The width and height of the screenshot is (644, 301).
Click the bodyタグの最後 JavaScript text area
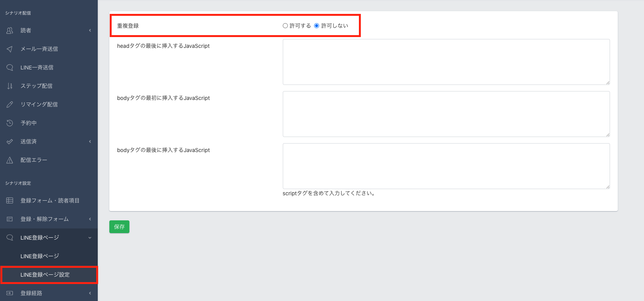[x=446, y=166]
